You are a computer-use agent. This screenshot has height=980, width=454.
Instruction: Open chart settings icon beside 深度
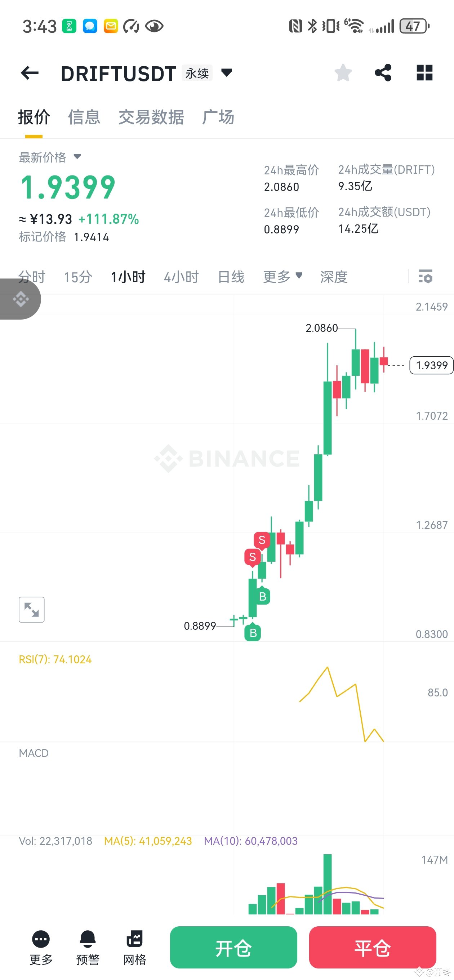click(425, 277)
